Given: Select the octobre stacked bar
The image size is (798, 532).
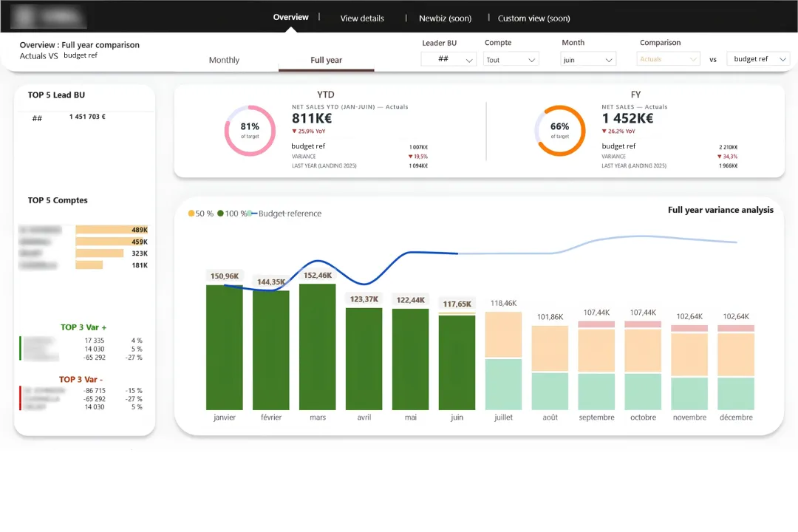Looking at the screenshot, I should point(643,366).
